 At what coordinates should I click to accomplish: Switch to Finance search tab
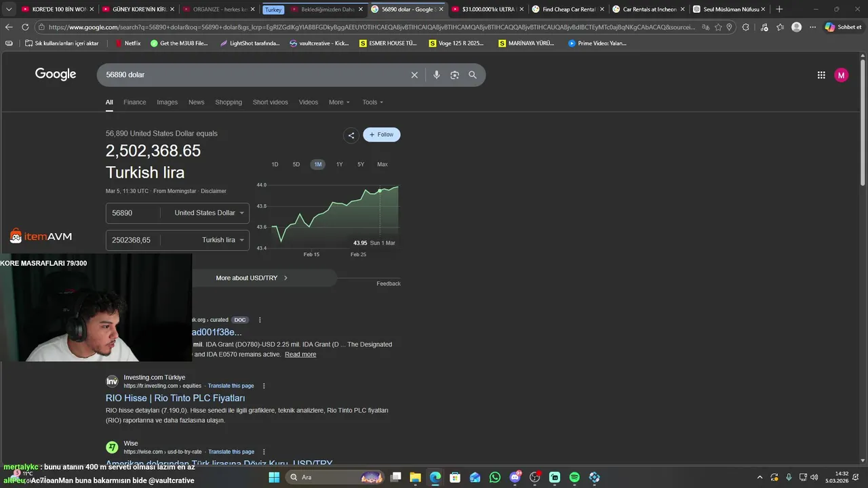pos(134,102)
